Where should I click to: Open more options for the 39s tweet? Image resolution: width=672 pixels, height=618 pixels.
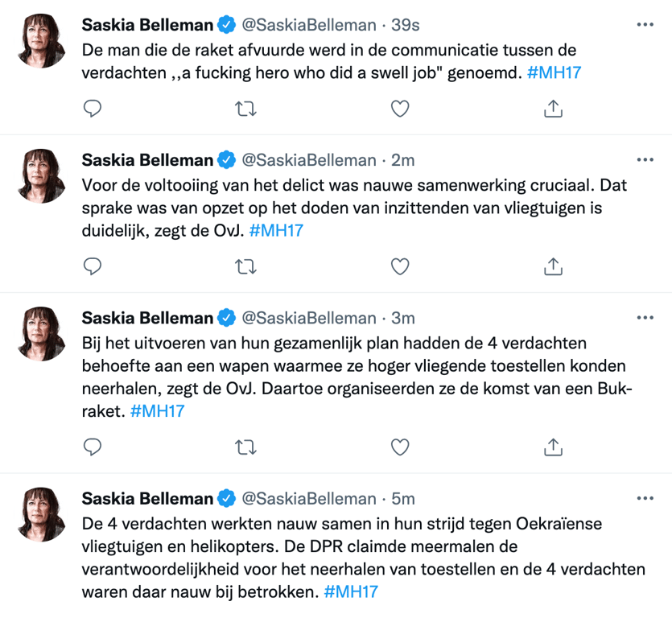pos(645,25)
